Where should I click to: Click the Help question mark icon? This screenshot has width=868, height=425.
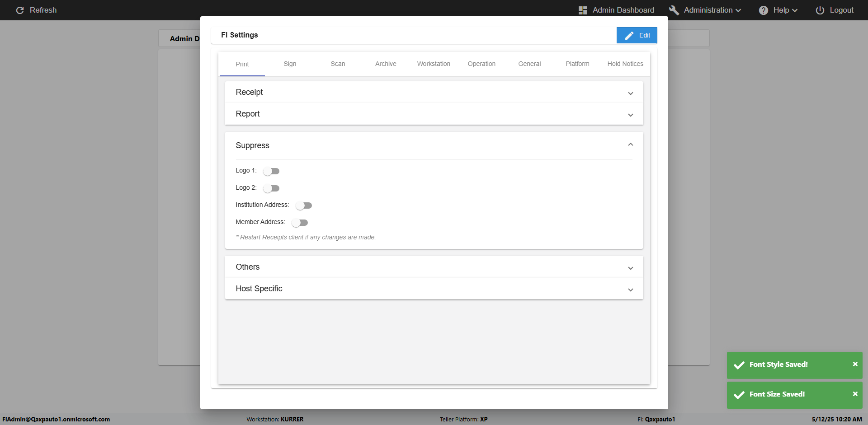(x=764, y=10)
